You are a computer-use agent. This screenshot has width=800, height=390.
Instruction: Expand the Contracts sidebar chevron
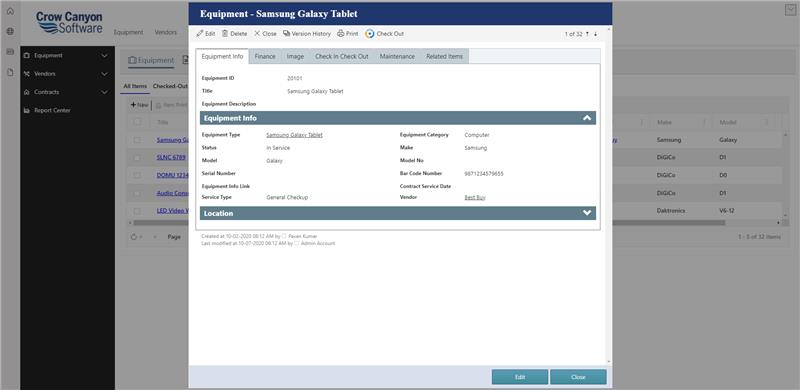click(105, 92)
